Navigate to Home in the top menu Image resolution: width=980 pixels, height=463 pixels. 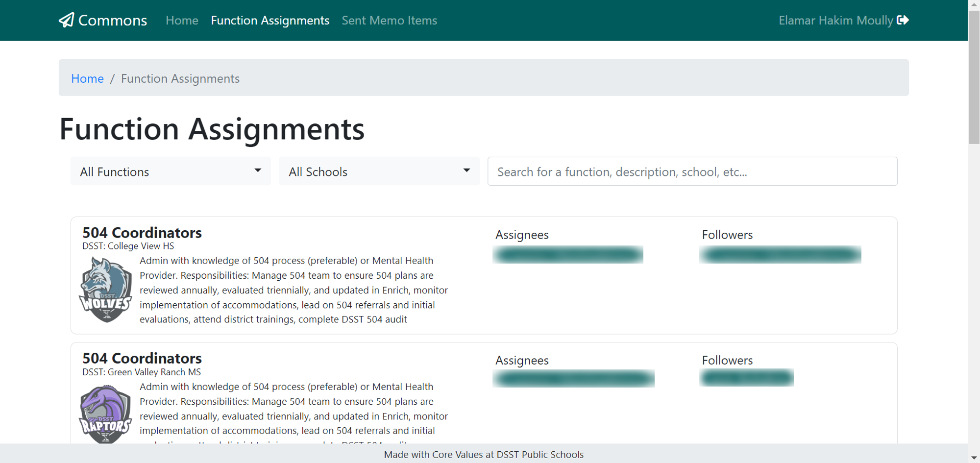182,20
